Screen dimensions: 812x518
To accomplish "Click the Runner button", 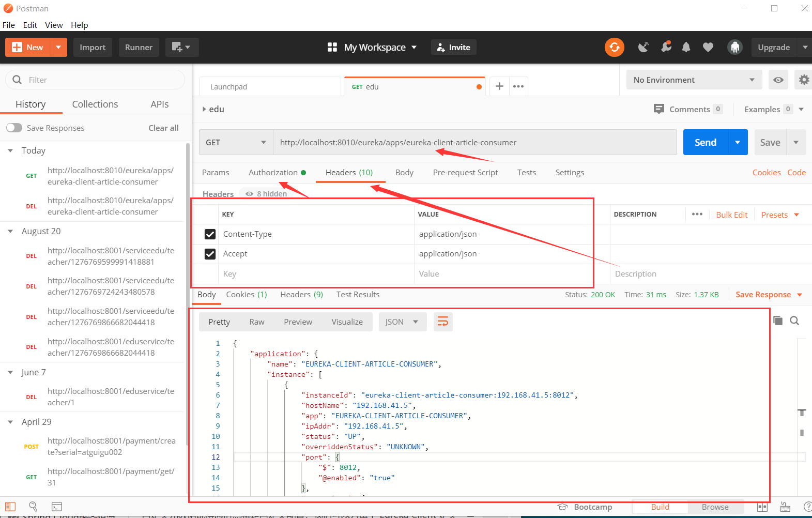I will (139, 47).
